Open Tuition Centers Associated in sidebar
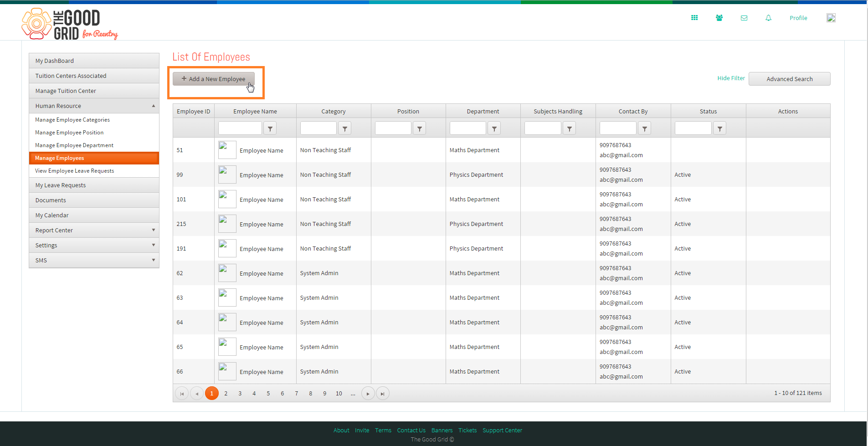This screenshot has width=868, height=446. click(94, 76)
